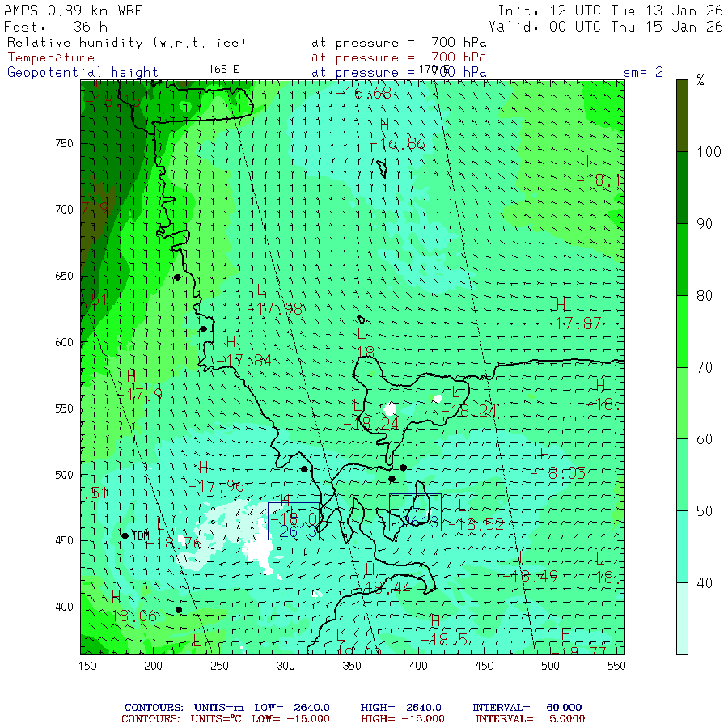This screenshot has width=728, height=728.
Task: Click the blue 'INTERVAL= 60.000' contour text
Action: click(527, 708)
